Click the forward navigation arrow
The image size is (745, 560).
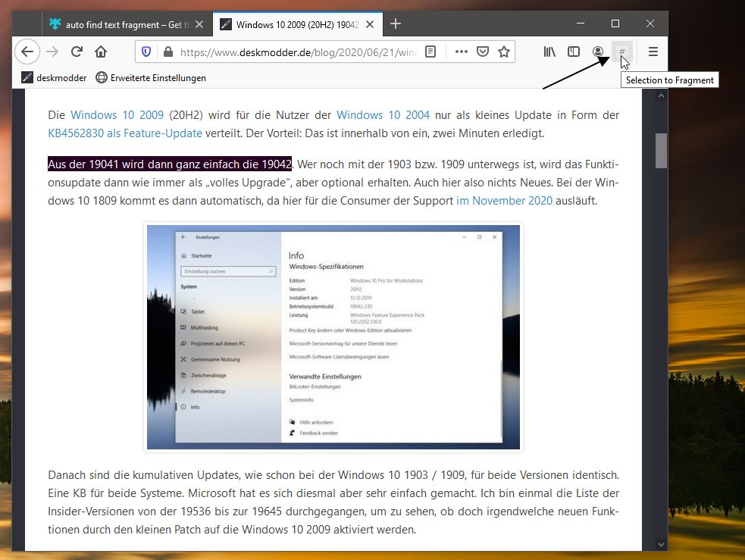click(x=52, y=52)
